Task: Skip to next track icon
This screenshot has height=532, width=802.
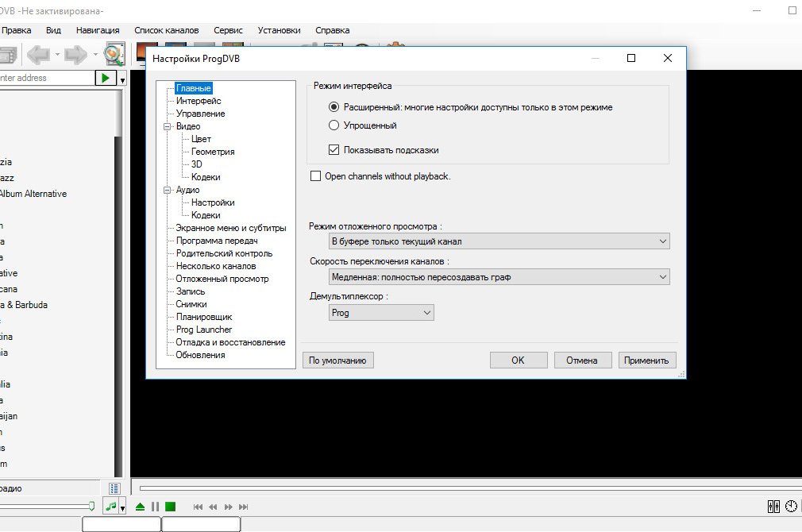Action: point(244,507)
